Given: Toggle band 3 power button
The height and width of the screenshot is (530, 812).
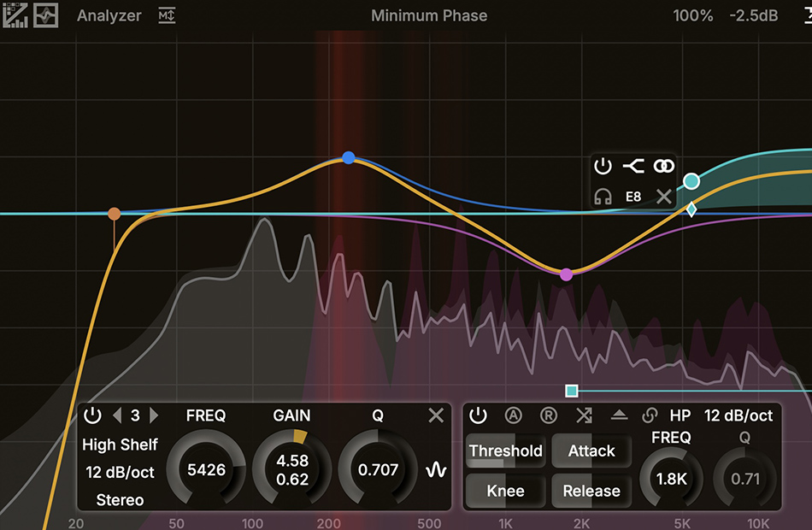Looking at the screenshot, I should pyautogui.click(x=92, y=415).
